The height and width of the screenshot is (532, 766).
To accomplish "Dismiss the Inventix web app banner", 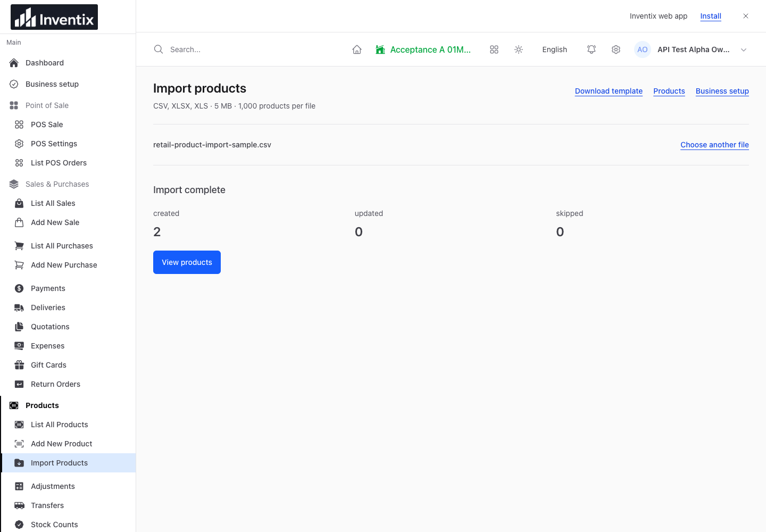I will tap(746, 16).
